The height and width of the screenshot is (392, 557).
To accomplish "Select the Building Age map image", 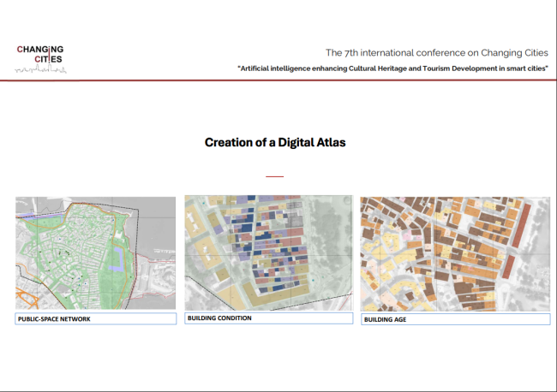I will coord(455,254).
